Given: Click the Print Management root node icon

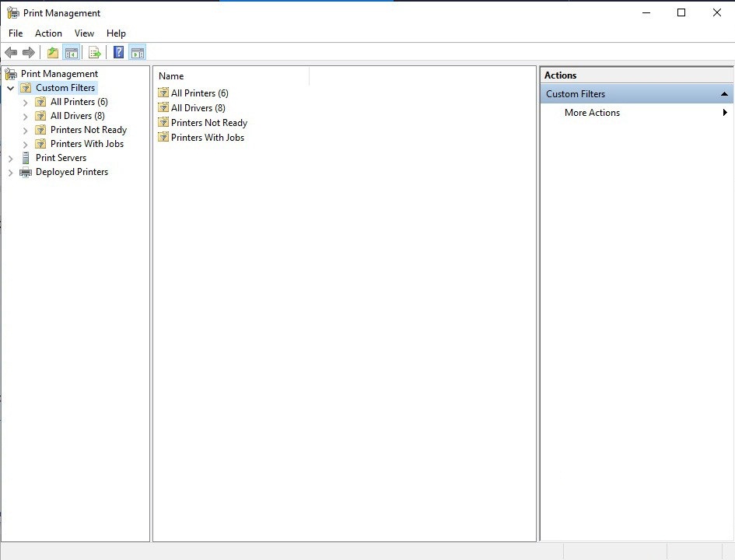Looking at the screenshot, I should click(x=12, y=74).
